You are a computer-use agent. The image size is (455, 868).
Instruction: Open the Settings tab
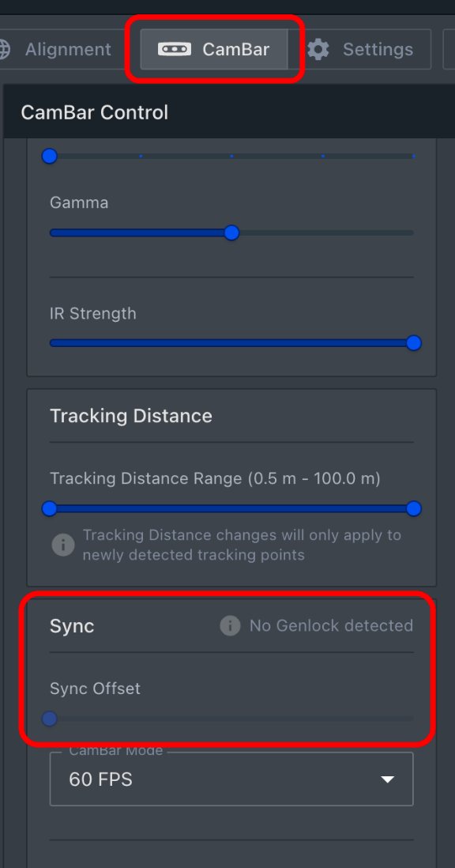378,49
